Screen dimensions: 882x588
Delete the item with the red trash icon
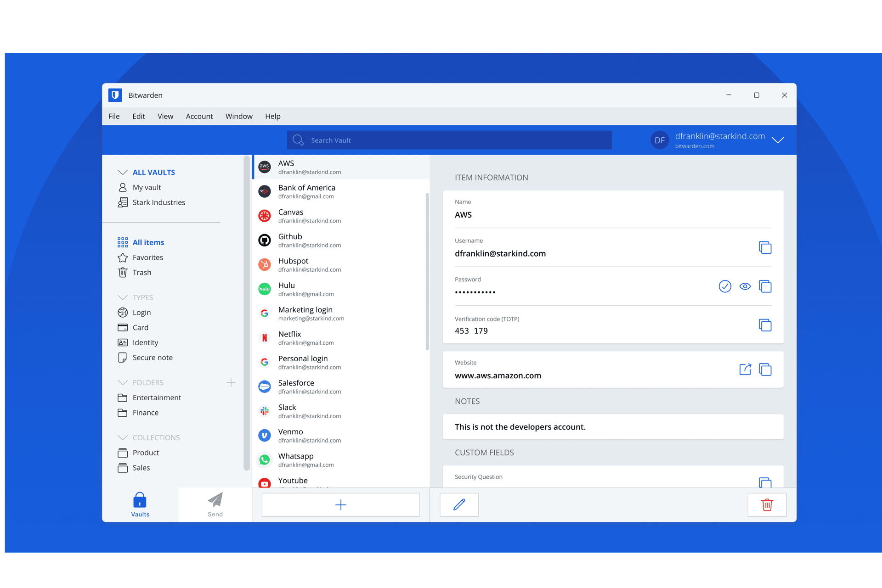click(767, 505)
